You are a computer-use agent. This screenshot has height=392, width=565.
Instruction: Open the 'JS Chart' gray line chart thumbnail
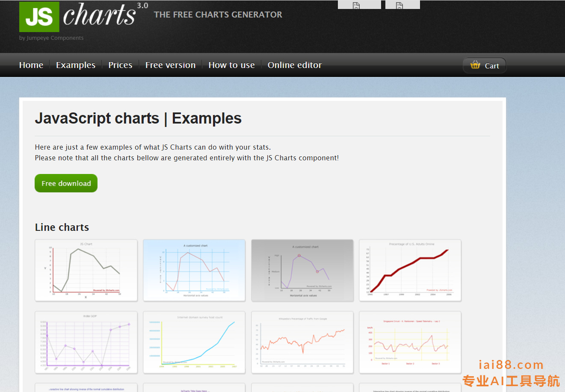click(86, 270)
